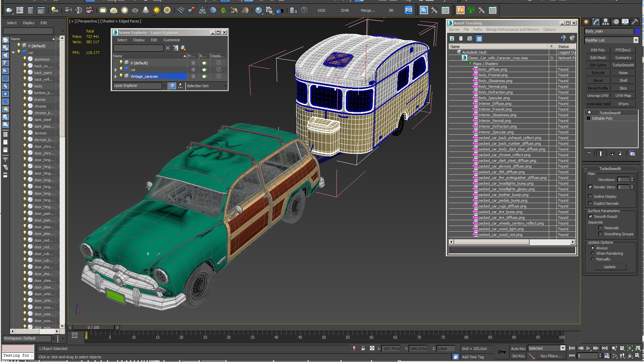
Task: Click the blue RB toolbar icon
Action: (x=409, y=10)
